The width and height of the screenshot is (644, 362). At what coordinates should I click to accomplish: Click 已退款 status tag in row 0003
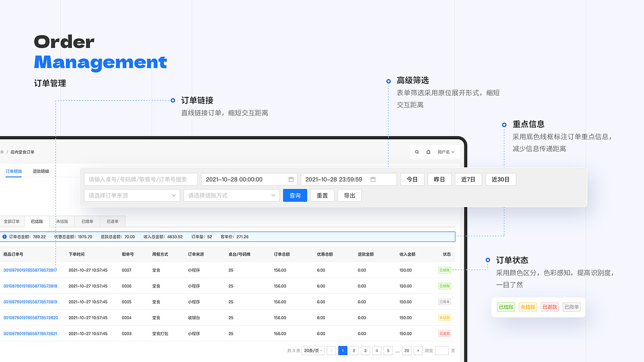[444, 333]
